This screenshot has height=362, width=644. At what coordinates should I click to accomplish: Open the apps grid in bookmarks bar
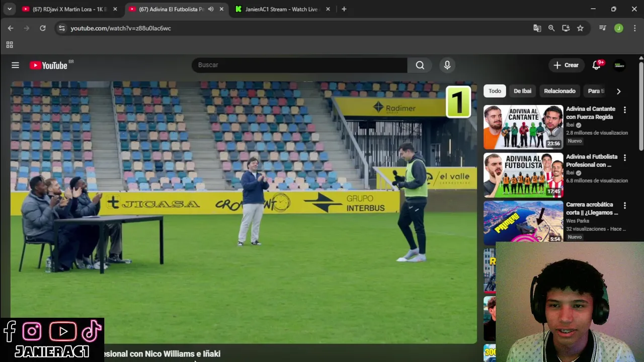(x=10, y=45)
